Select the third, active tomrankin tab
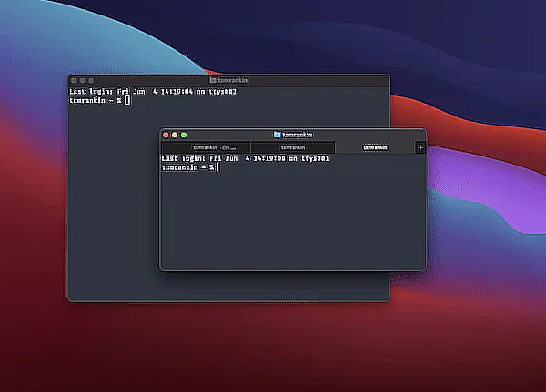This screenshot has width=546, height=392. [374, 147]
